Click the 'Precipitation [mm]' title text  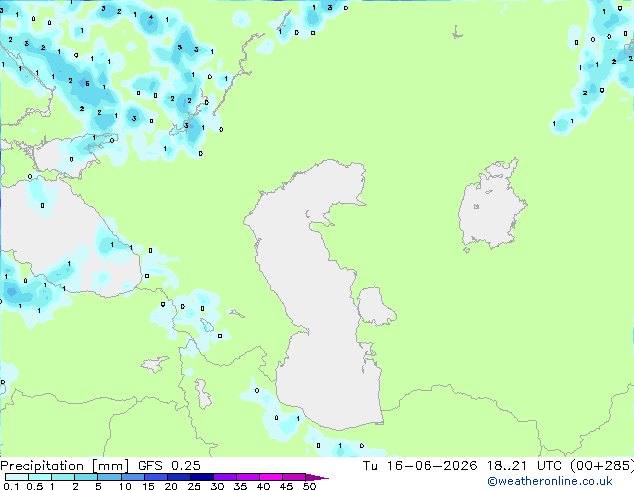coord(64,466)
